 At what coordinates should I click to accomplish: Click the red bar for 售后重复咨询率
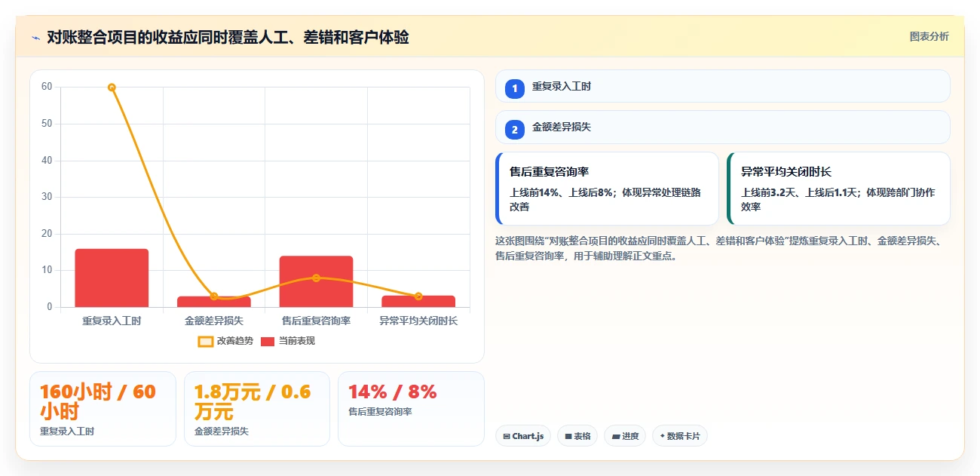coord(316,281)
